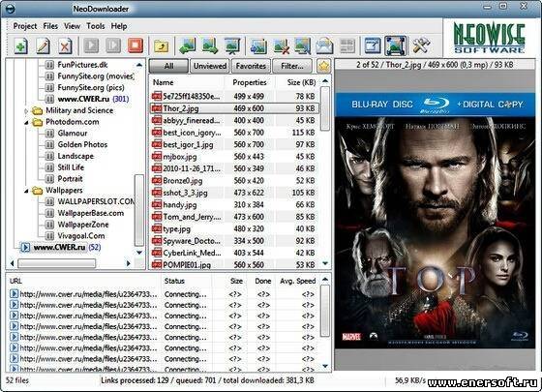Open the Tools menu
This screenshot has height=392, width=542.
pos(96,26)
